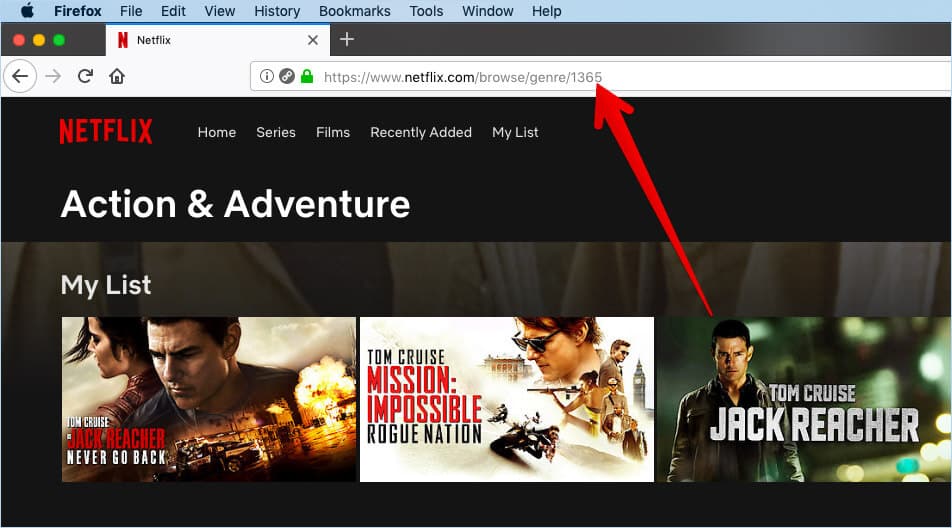The width and height of the screenshot is (952, 528).
Task: Open the Apple menu
Action: coord(27,11)
